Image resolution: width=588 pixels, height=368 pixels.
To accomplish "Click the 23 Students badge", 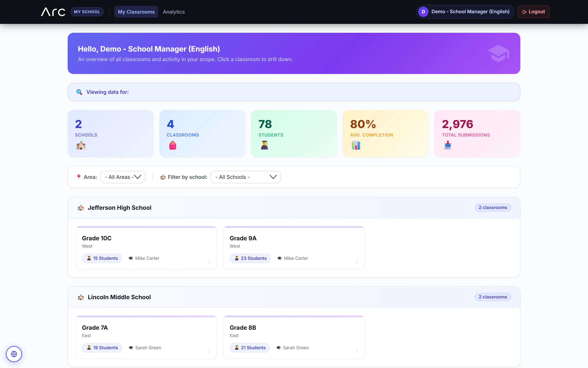I will pos(250,258).
